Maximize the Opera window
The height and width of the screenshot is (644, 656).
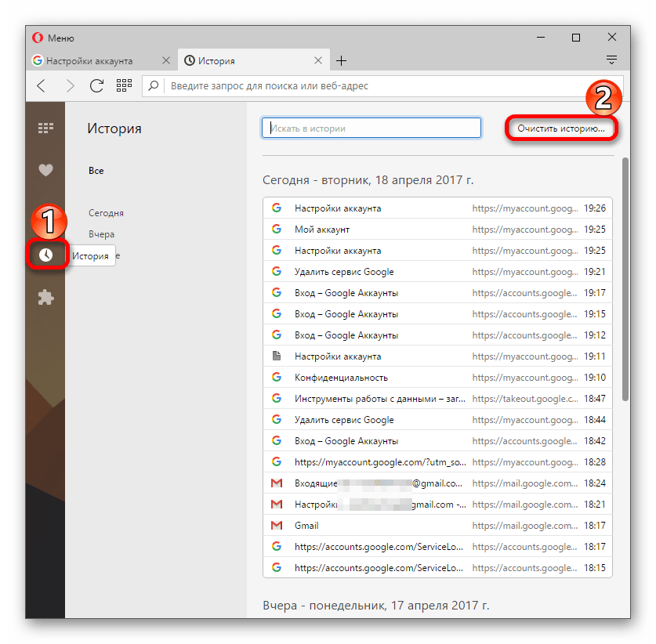(x=576, y=38)
